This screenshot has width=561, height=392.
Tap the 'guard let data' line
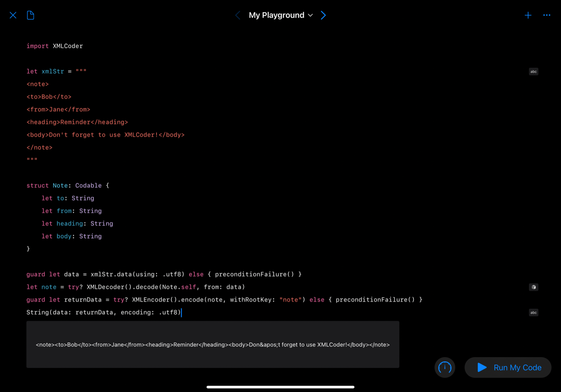164,274
